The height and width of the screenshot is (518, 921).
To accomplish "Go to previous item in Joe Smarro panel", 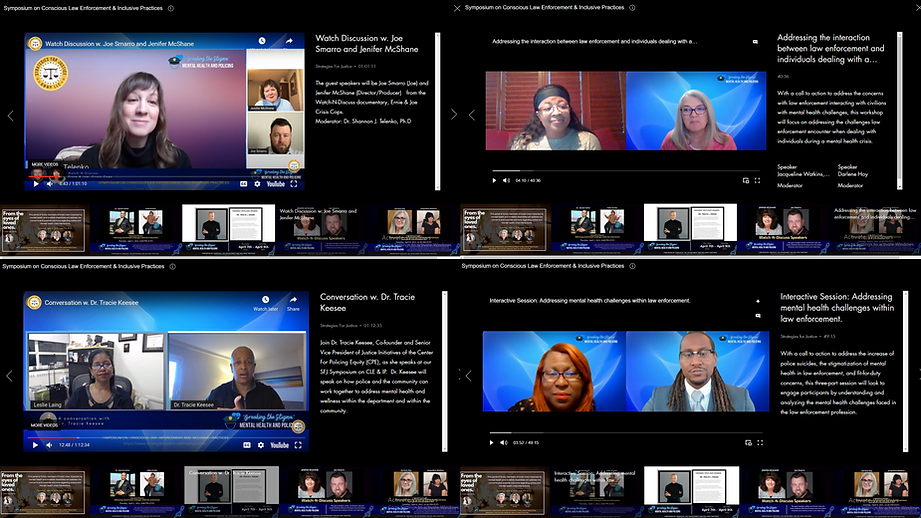I will (11, 116).
